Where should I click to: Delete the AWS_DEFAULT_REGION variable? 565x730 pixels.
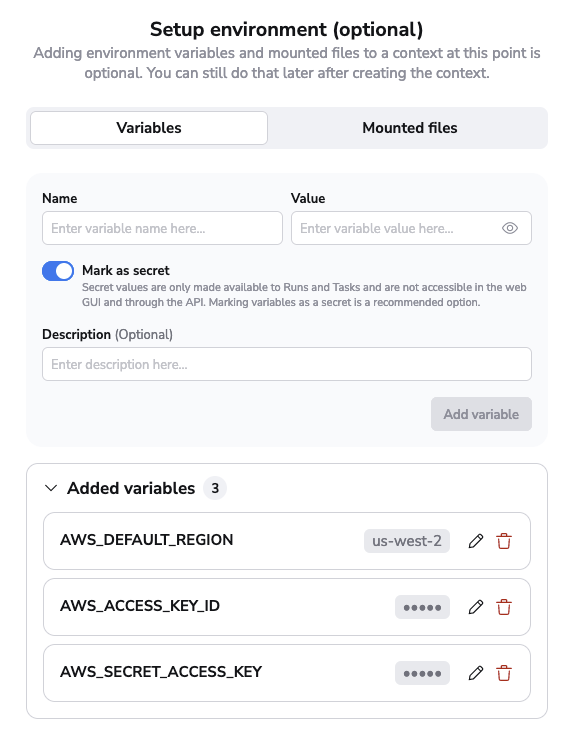[504, 541]
